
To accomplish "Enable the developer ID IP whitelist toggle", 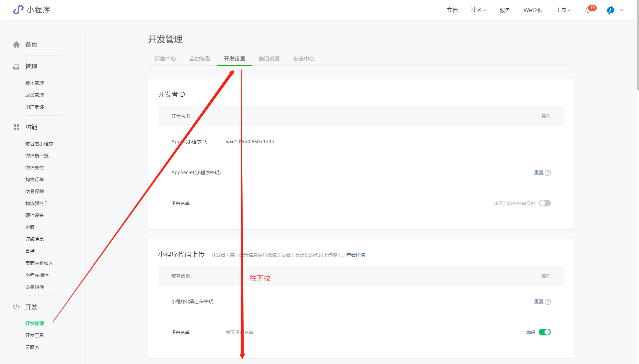I will [545, 203].
